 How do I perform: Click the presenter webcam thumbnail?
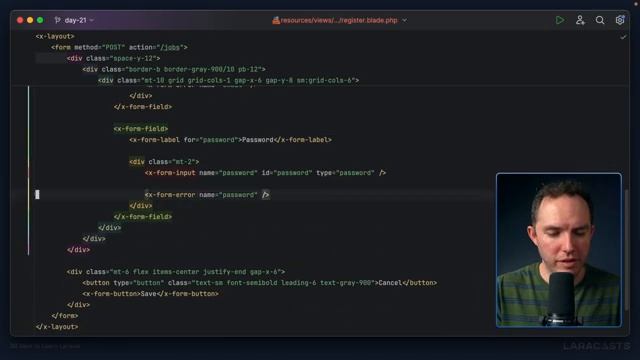(x=559, y=250)
